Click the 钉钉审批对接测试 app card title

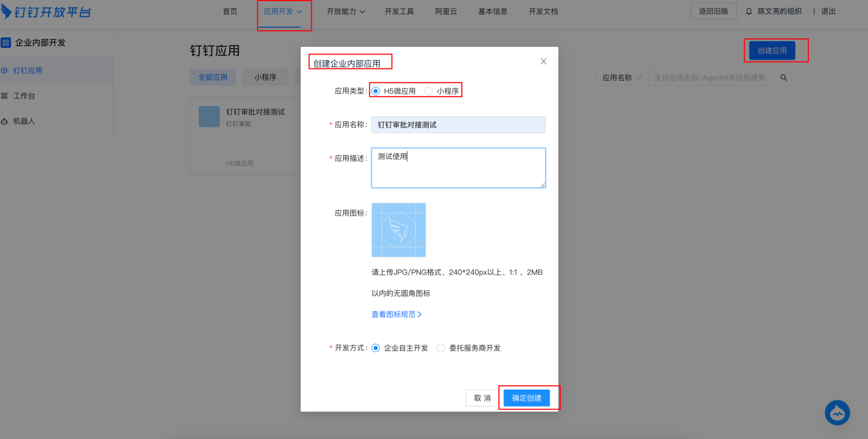pos(255,112)
